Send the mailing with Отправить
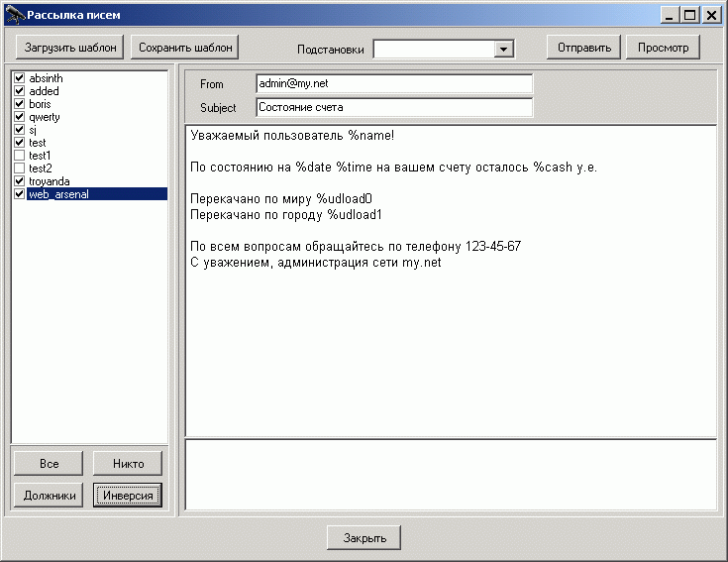The image size is (728, 562). tap(583, 47)
